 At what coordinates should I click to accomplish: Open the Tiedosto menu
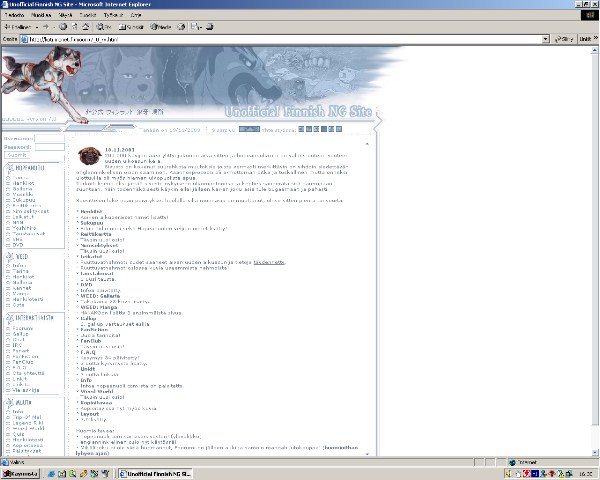pos(14,16)
